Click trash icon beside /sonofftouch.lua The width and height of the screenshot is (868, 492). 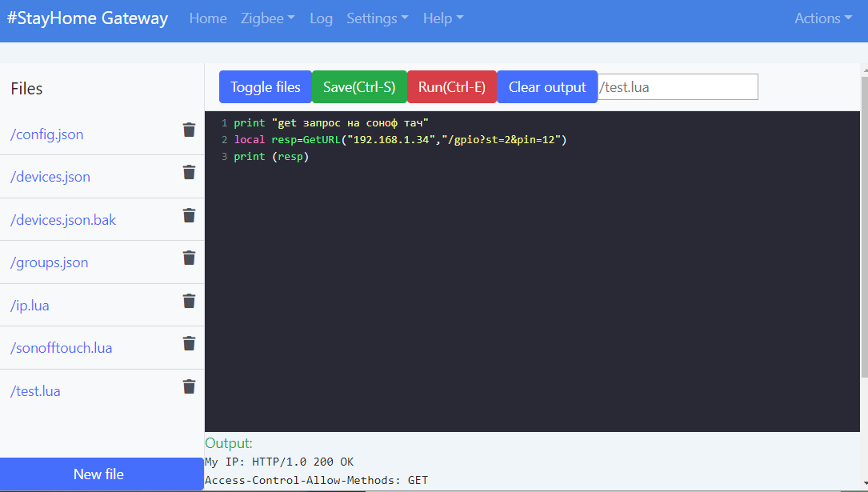190,344
